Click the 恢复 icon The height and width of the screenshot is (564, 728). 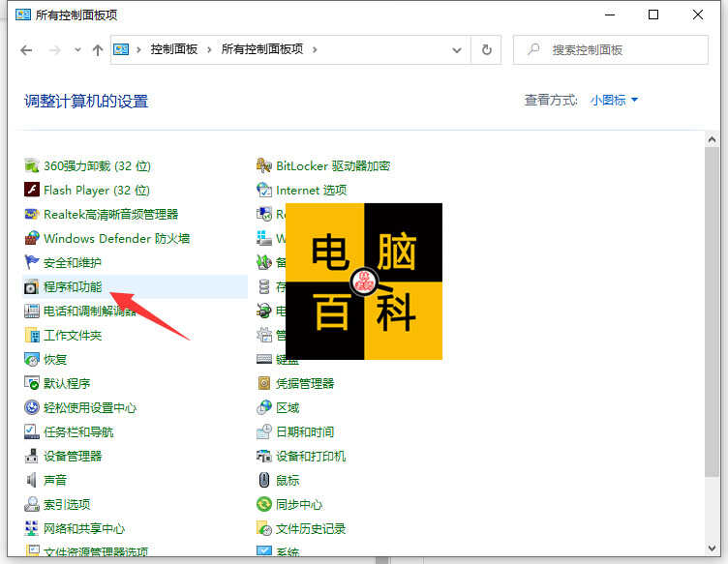32,360
